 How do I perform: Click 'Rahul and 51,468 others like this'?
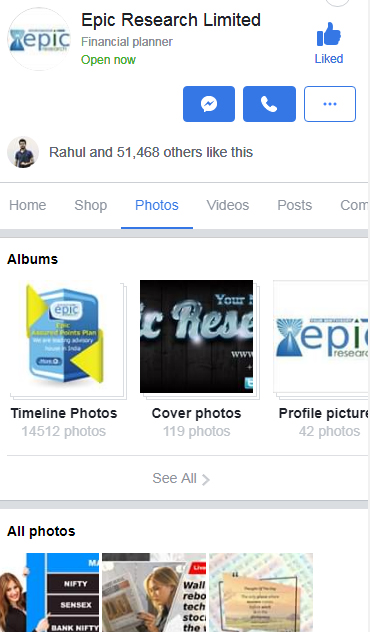151,152
